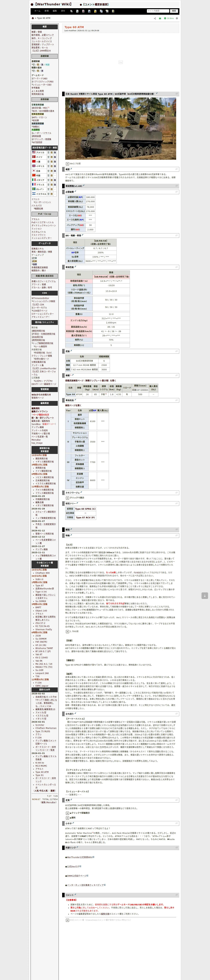
Task: Click anchor link icon of 車両改良 section
Action: pyautogui.click(x=176, y=400)
